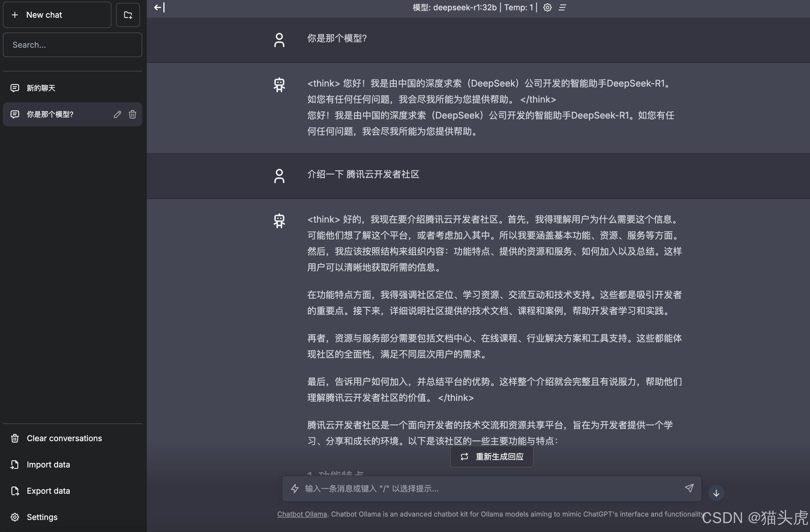Viewport: 810px width, 532px height.
Task: Click the new folder icon button
Action: coord(128,15)
